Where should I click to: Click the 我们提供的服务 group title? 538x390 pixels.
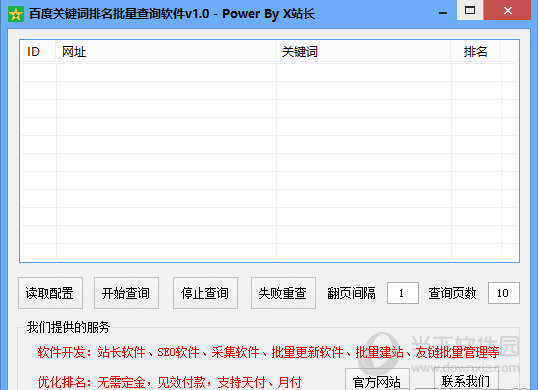[x=68, y=327]
